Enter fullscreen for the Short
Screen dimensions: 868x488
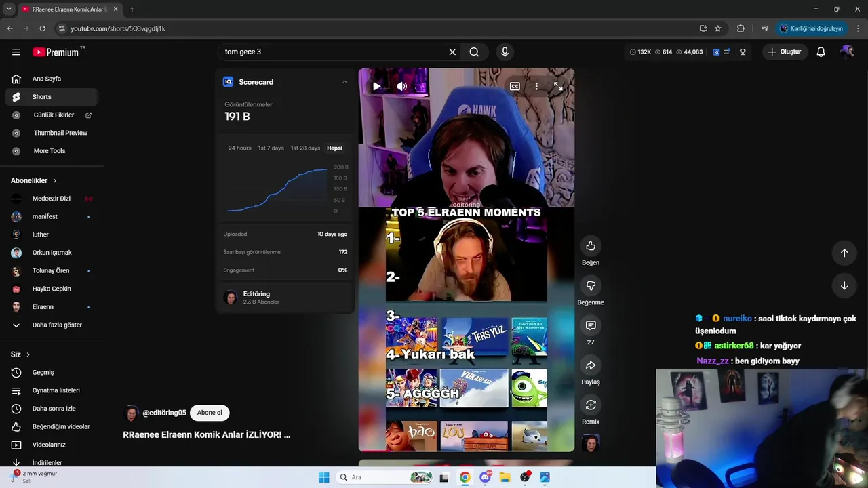point(558,86)
